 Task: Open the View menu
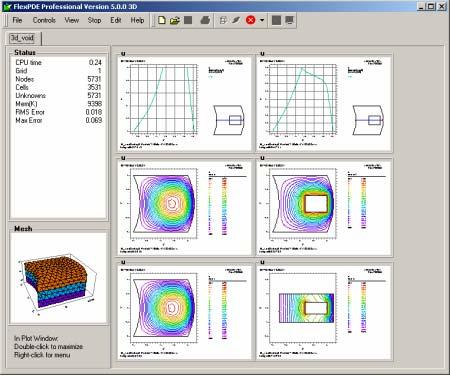[x=72, y=20]
